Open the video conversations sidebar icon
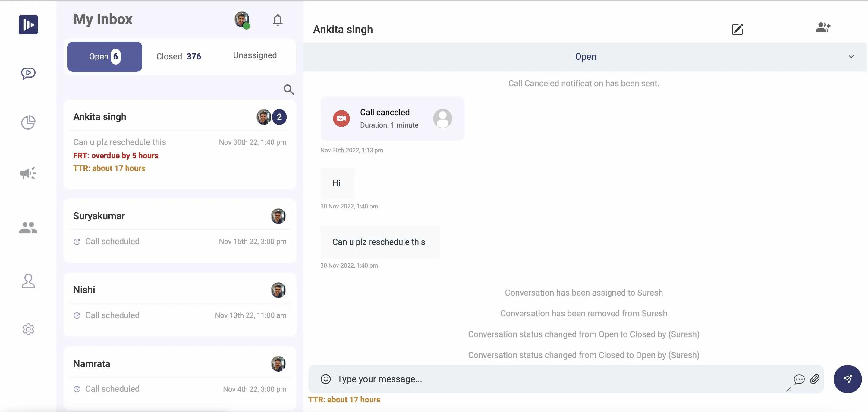This screenshot has height=412, width=868. point(28,73)
